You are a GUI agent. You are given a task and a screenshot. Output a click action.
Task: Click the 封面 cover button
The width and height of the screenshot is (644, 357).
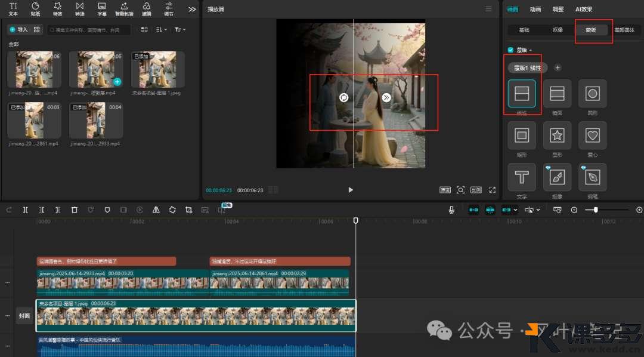[24, 316]
